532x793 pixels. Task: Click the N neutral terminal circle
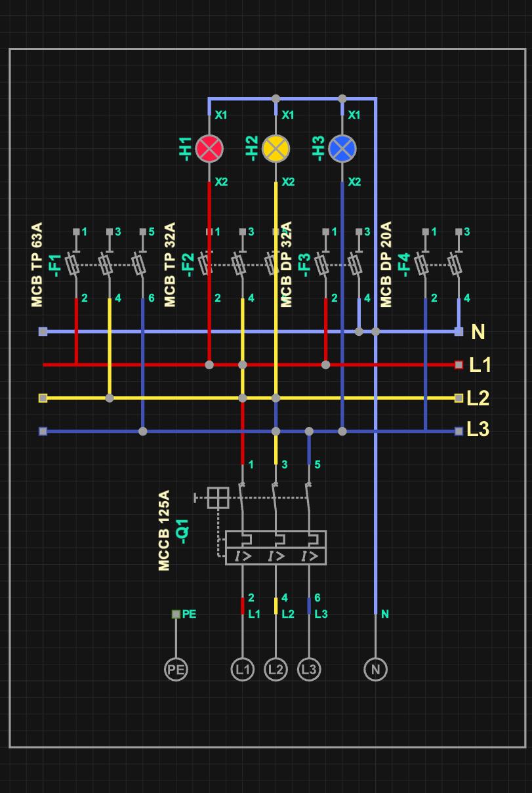[x=375, y=669]
